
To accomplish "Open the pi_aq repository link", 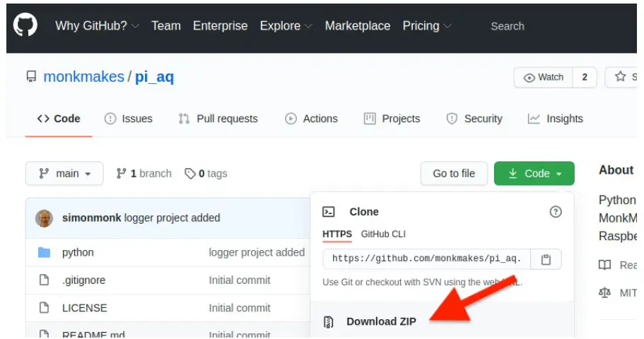I will coord(154,77).
